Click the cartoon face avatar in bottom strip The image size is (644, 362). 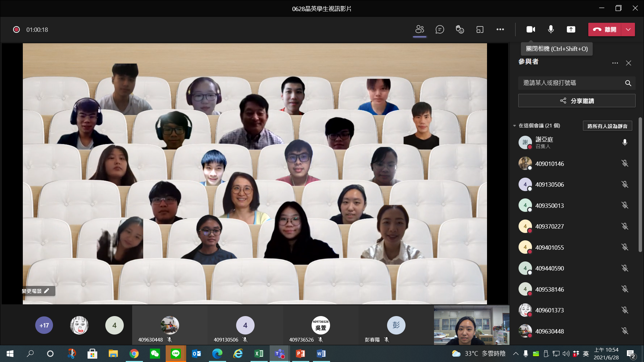[79, 325]
